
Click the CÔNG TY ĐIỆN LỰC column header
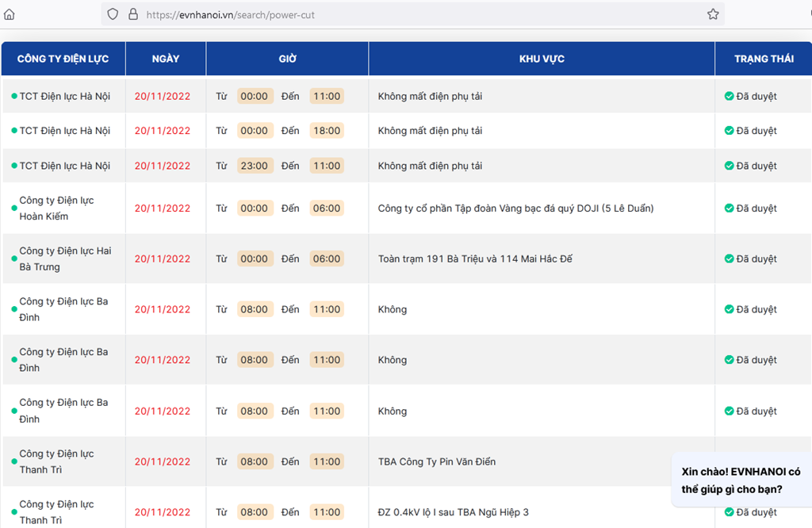pos(63,59)
